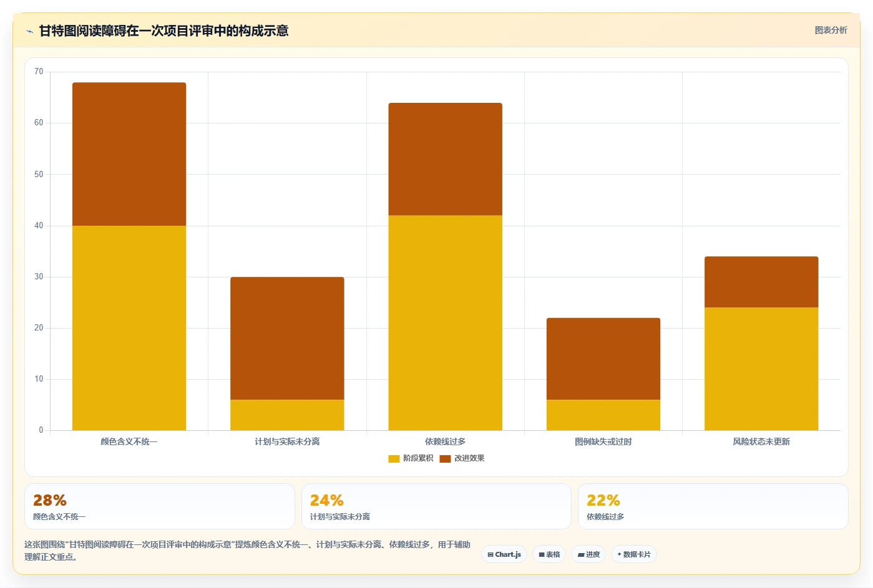The height and width of the screenshot is (588, 873).
Task: Click yellow bar segment for 计划与实际未分离
Action: 287,415
